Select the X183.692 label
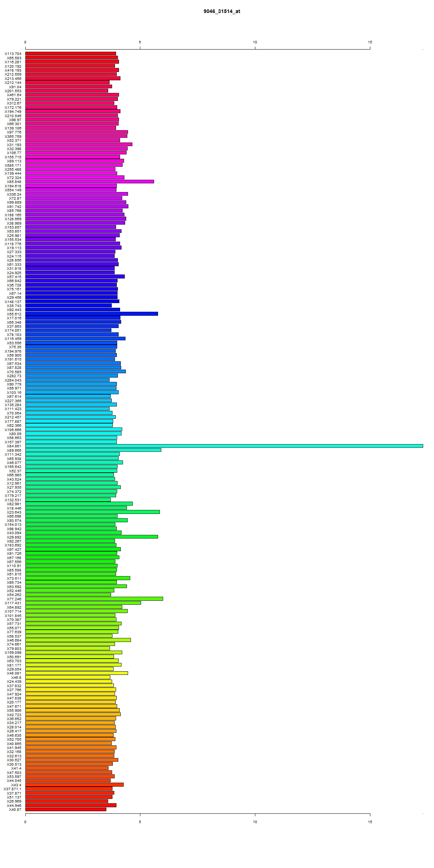 [13, 545]
